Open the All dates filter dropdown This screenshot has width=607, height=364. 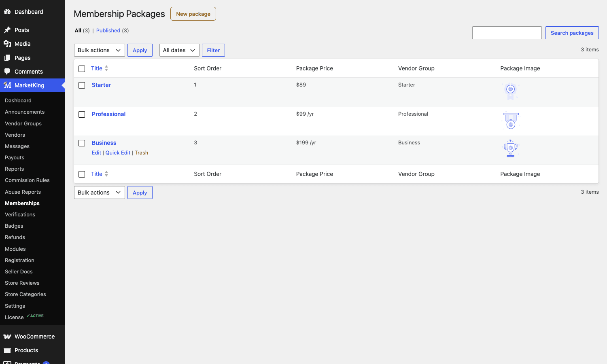pyautogui.click(x=179, y=50)
